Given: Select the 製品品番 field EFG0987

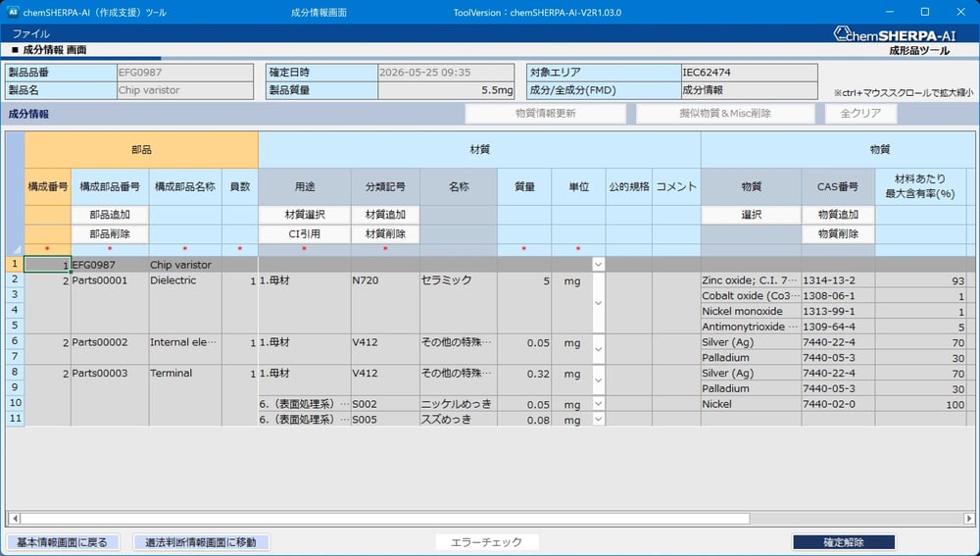Looking at the screenshot, I should click(x=185, y=73).
